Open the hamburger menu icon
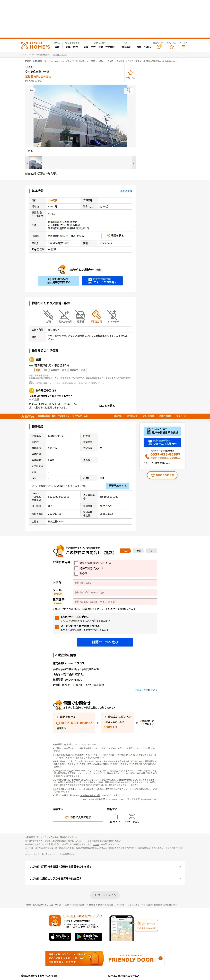This screenshot has width=210, height=980. click(183, 47)
